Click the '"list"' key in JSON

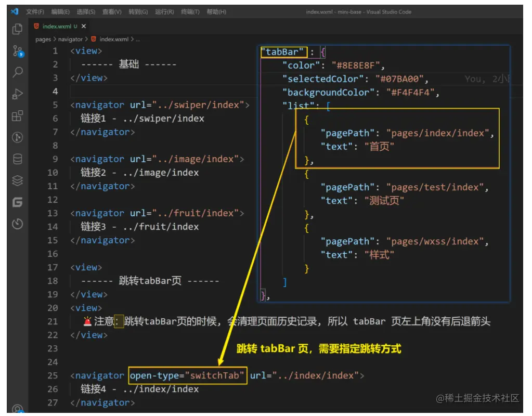pos(299,106)
